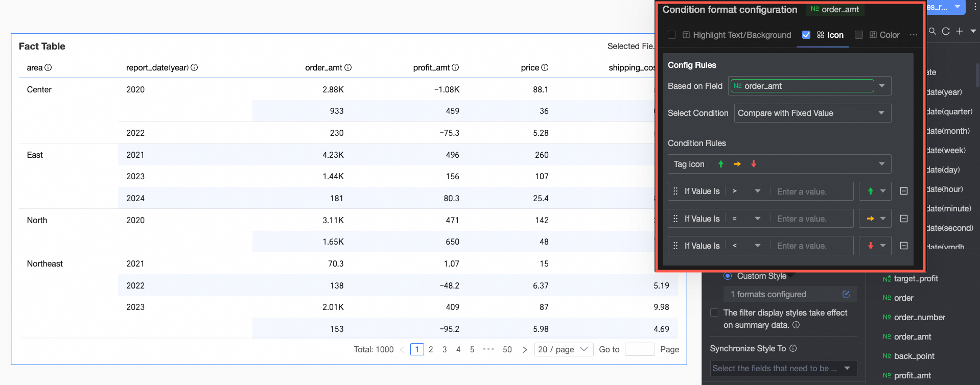Select the Custom Style radio button
Image resolution: width=980 pixels, height=385 pixels.
click(x=728, y=276)
